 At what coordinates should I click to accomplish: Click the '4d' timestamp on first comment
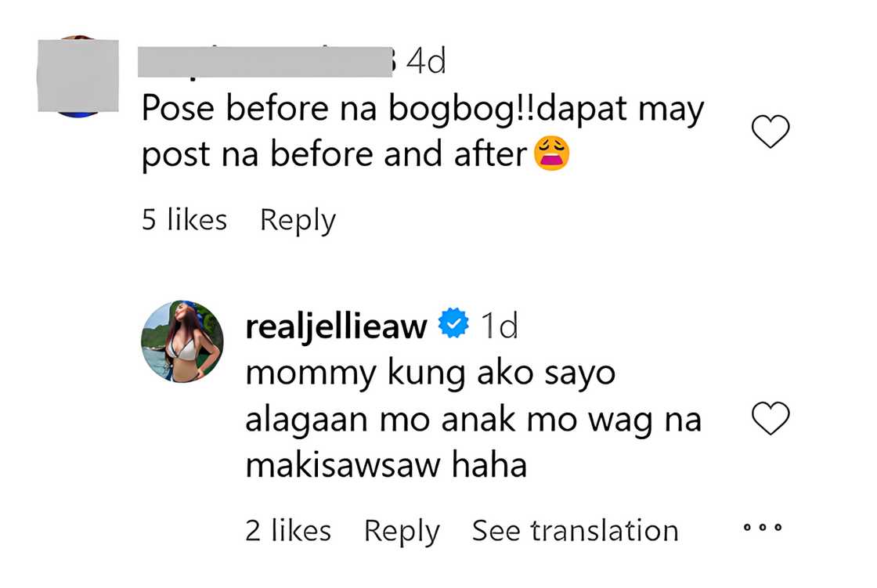[426, 61]
